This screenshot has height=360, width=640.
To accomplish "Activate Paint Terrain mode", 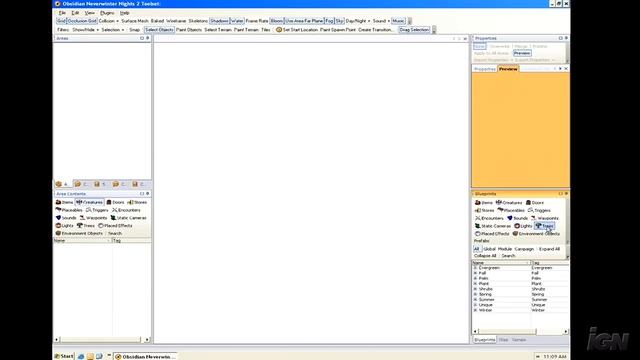I will (x=246, y=30).
